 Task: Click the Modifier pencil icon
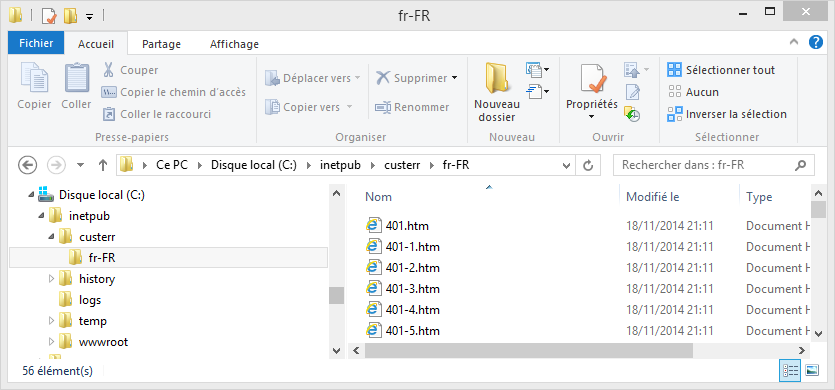(632, 92)
